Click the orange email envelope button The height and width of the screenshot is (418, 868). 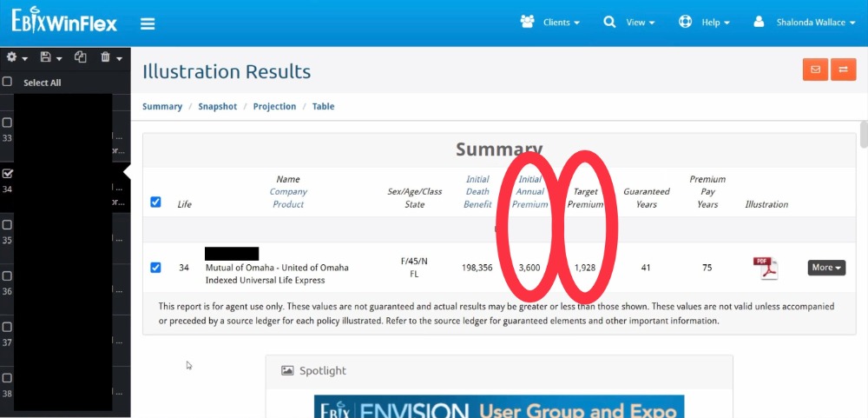(815, 70)
